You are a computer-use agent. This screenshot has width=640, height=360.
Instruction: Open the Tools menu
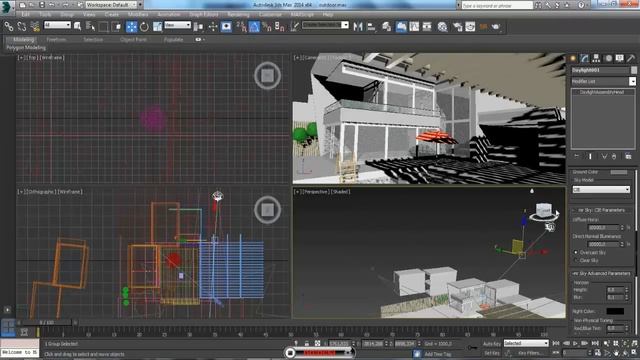point(45,14)
